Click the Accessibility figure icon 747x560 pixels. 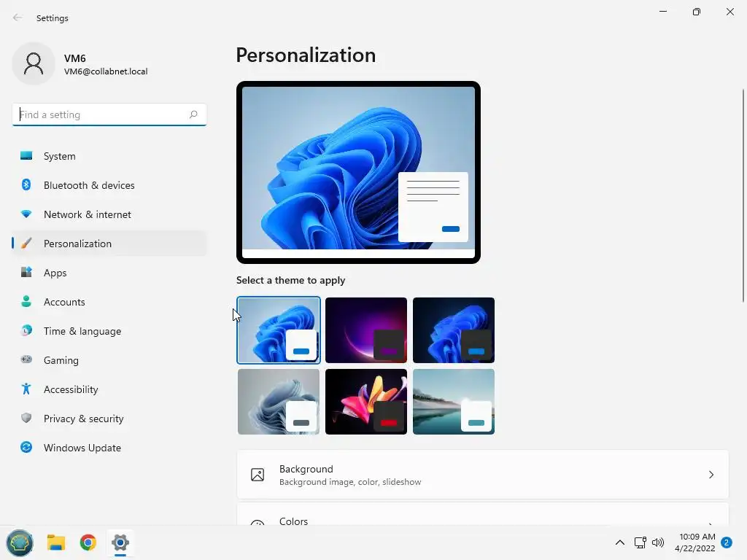26,389
